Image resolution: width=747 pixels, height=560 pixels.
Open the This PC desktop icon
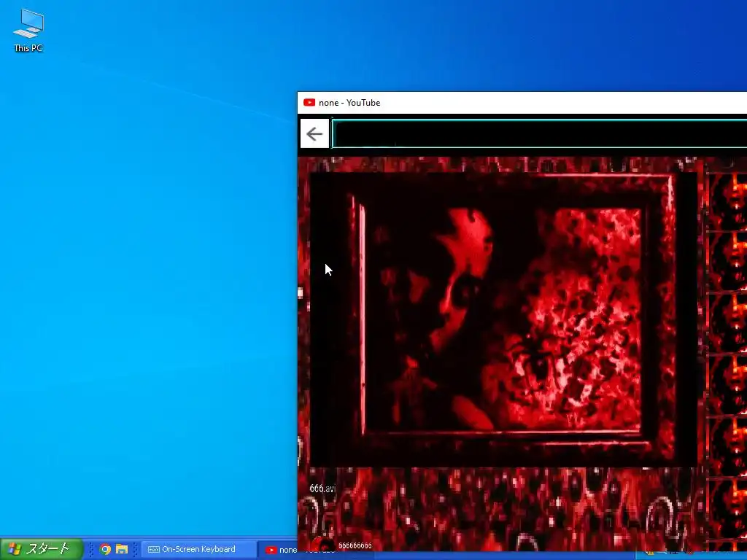point(28,30)
